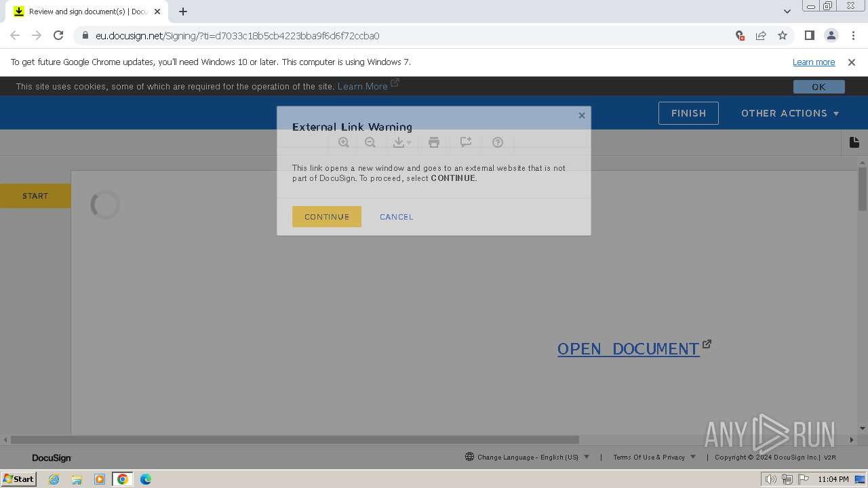Open the Chrome profile avatar
868x488 pixels.
click(831, 35)
